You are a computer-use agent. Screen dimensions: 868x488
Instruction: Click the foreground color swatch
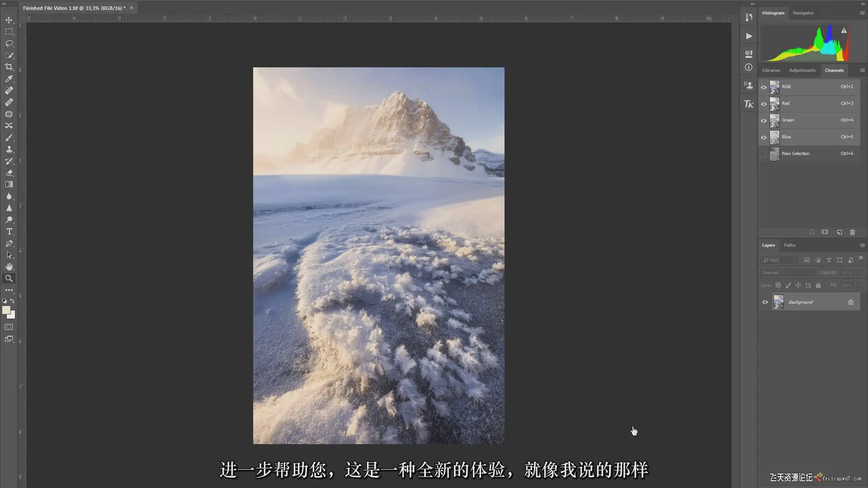tap(6, 310)
